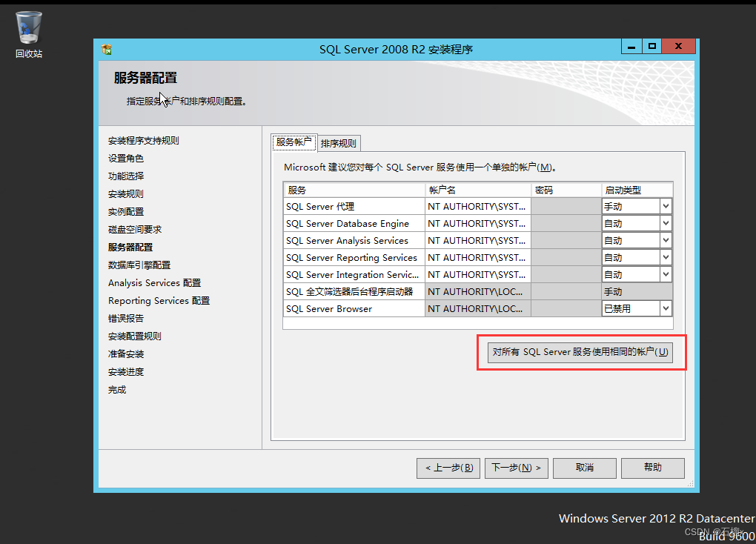Click password cell for SQL Server Database Engine
The height and width of the screenshot is (544, 756).
coord(566,223)
